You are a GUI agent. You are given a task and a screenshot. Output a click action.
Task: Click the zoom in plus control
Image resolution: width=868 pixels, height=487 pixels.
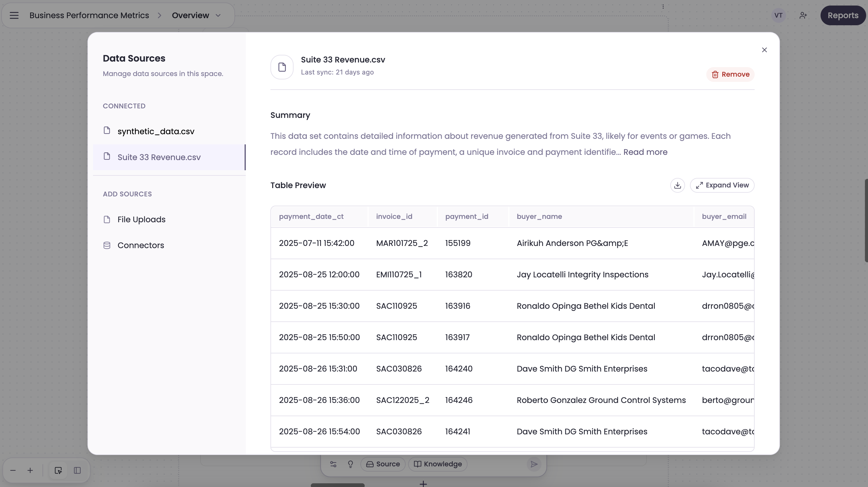coord(30,470)
